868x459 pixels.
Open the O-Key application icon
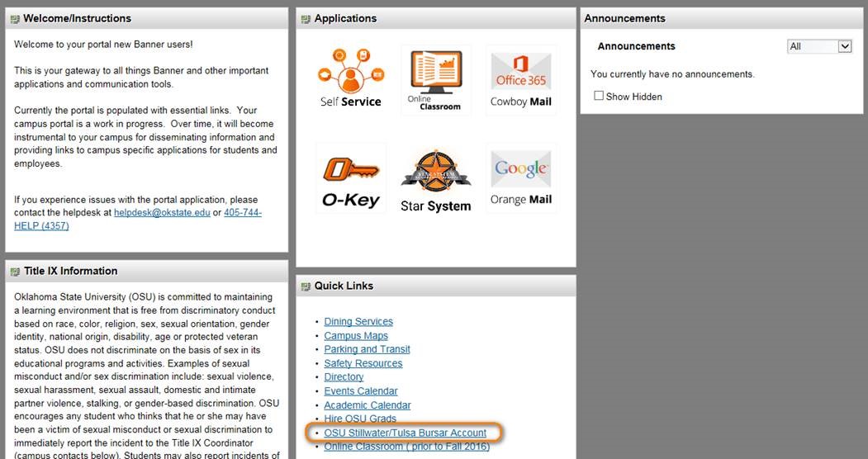click(351, 178)
